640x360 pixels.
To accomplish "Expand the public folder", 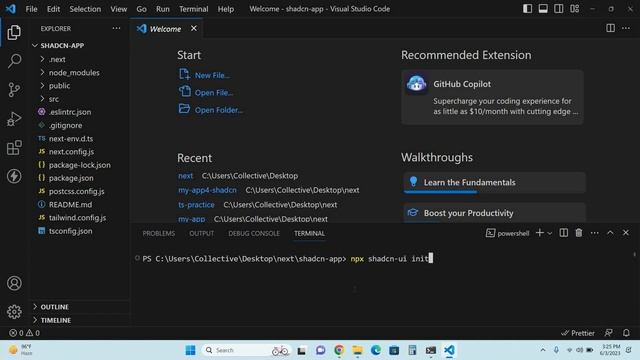I will click(80, 86).
